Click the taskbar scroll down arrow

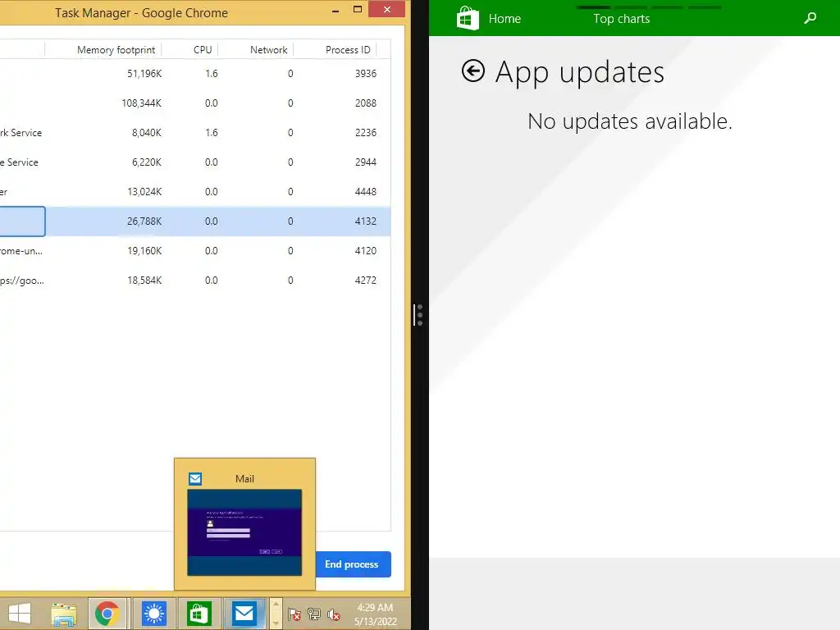(276, 623)
